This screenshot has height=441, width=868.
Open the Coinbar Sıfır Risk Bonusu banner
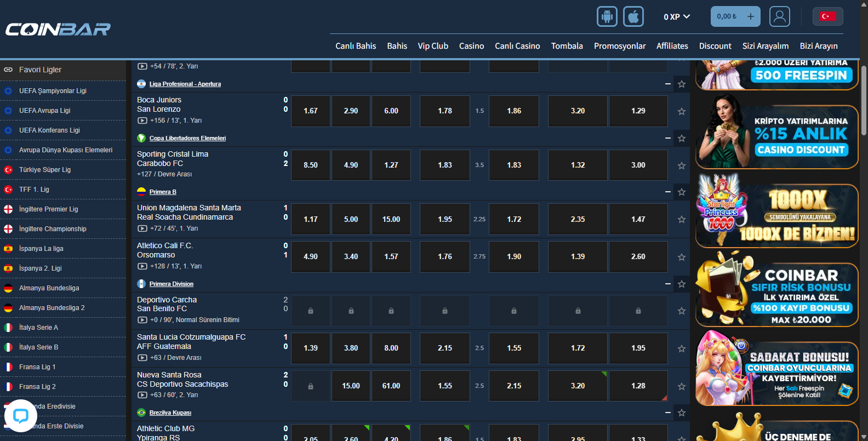click(x=776, y=295)
